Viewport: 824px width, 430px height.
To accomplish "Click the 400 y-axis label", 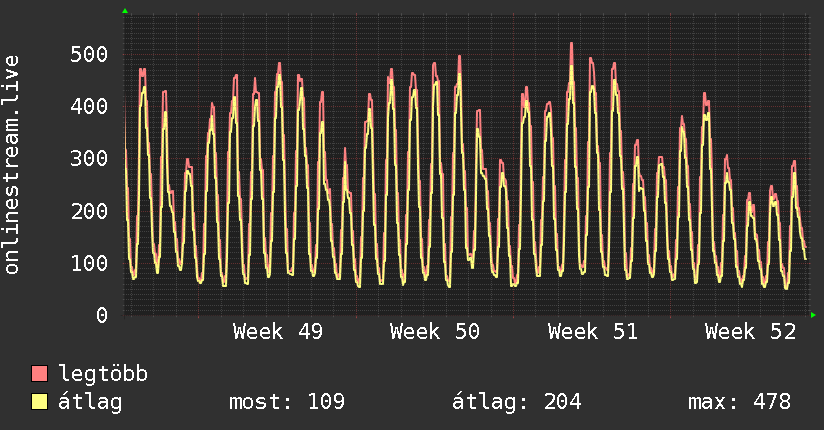I will [89, 106].
